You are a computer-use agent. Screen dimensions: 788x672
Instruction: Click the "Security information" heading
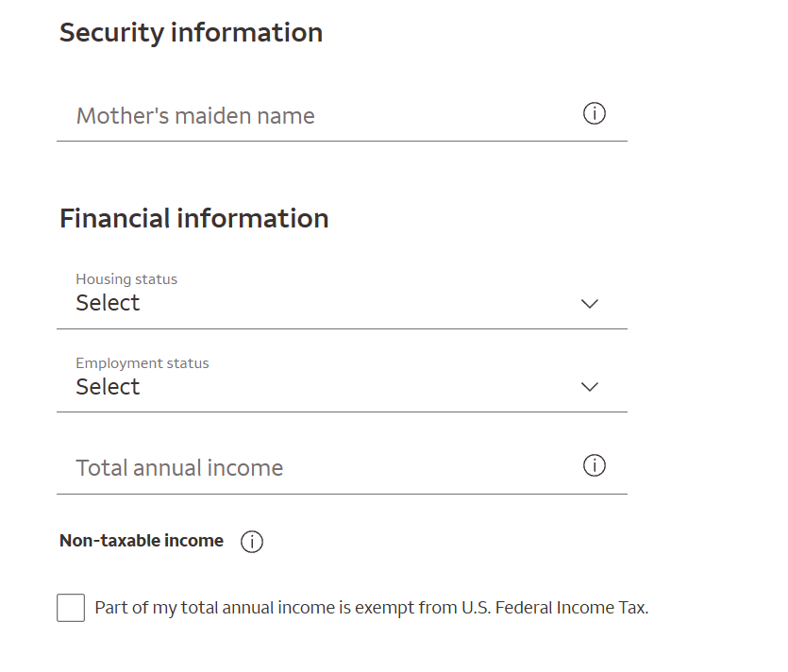click(x=191, y=32)
